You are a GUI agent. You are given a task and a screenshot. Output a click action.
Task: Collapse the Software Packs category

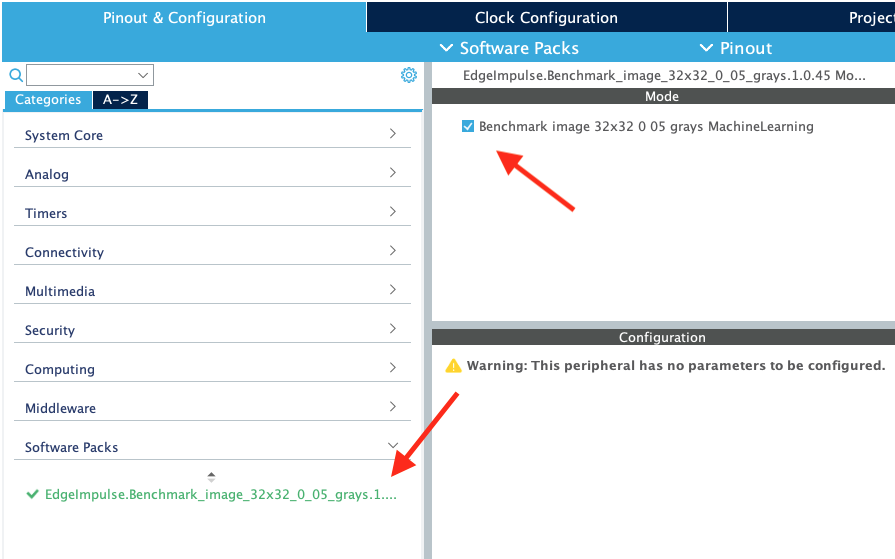[x=212, y=447]
